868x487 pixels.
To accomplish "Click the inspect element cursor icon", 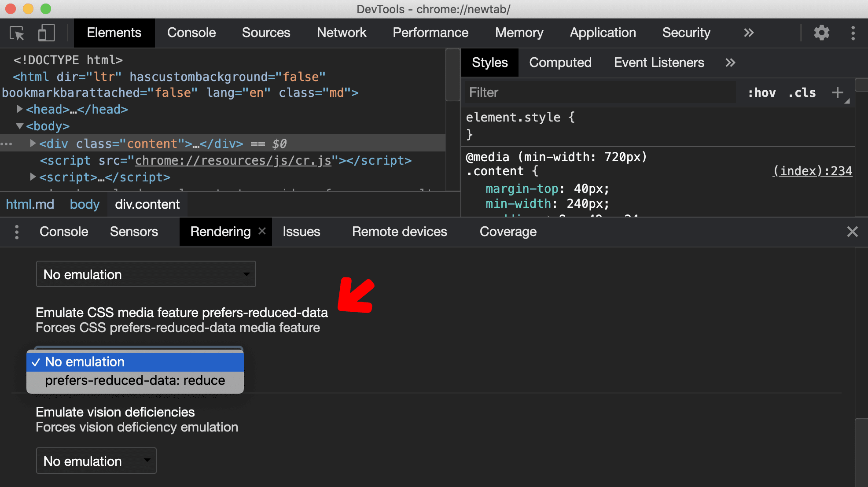I will 17,33.
